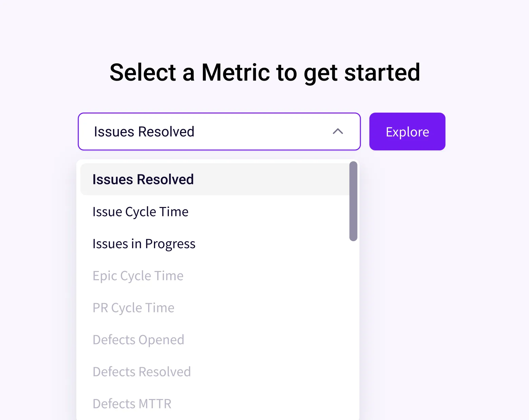Collapse the metric dropdown using the chevron
Image resolution: width=529 pixels, height=420 pixels.
(338, 132)
